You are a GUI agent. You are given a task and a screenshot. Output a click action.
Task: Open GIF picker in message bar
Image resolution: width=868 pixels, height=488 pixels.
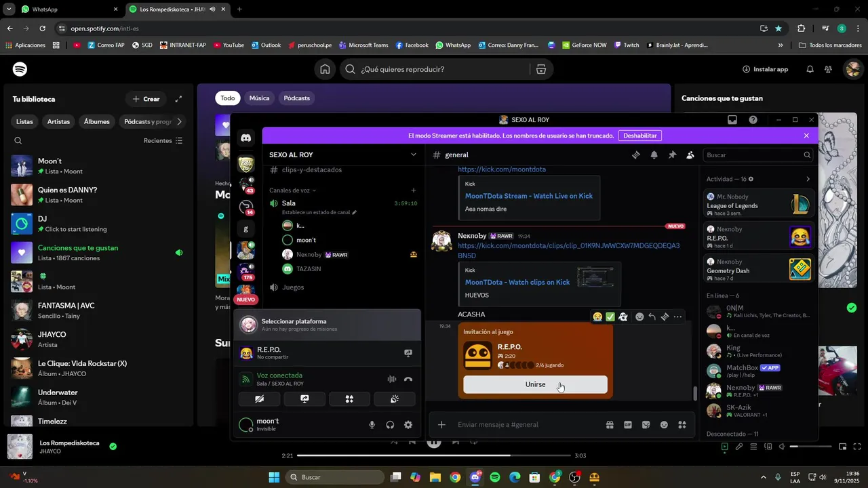(x=628, y=425)
